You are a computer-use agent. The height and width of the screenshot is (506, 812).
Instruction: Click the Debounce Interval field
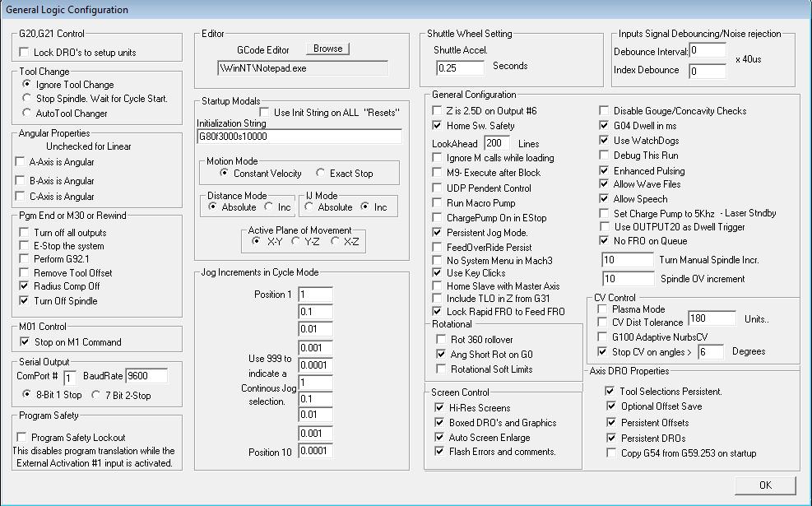pos(708,51)
